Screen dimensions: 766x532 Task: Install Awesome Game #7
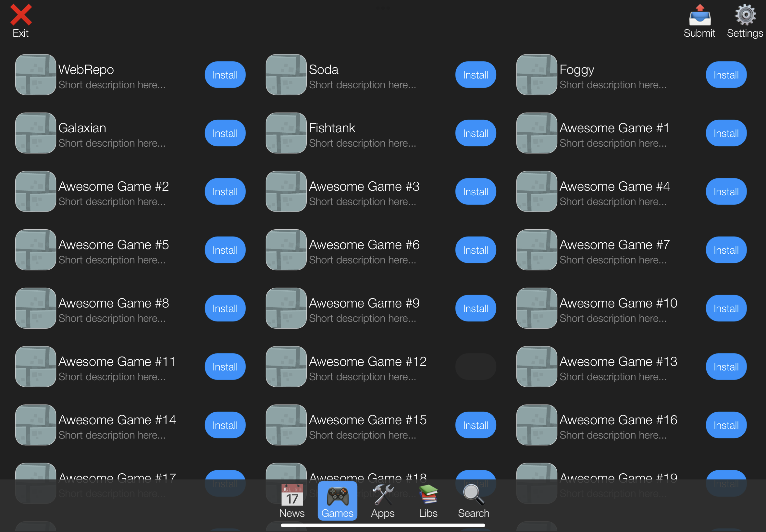(x=726, y=250)
